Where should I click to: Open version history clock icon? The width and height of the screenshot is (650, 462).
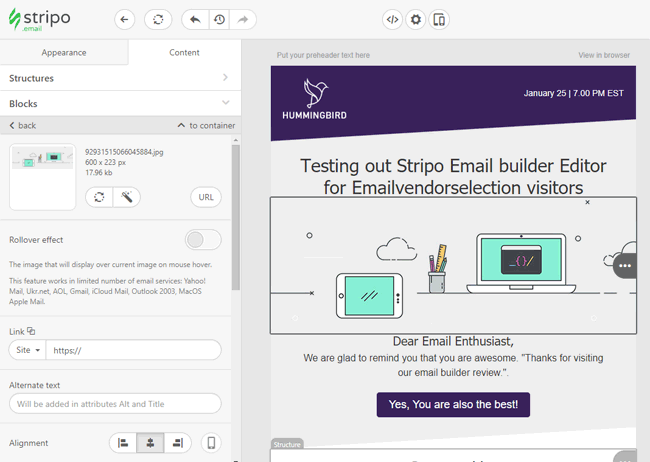[219, 19]
